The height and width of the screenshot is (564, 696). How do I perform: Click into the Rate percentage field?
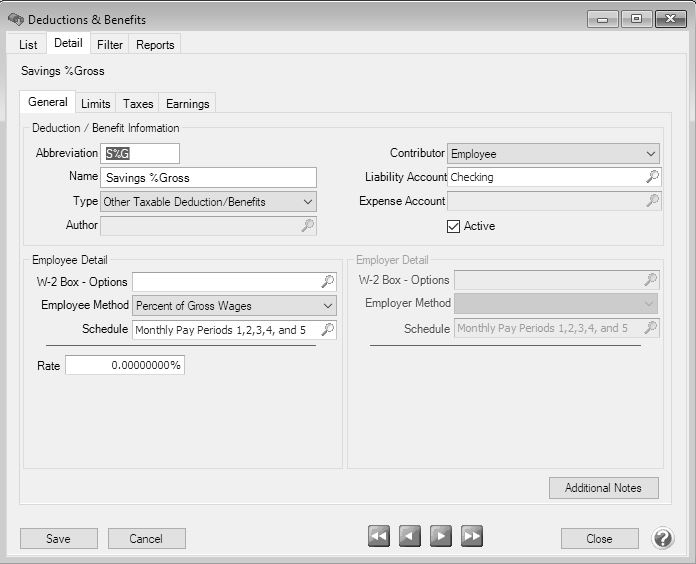[125, 366]
